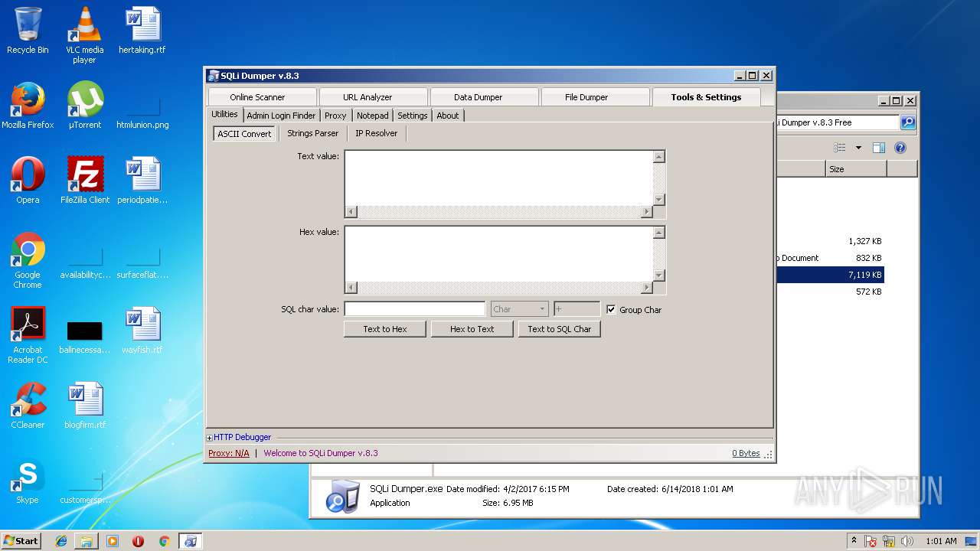
Task: Click inside the Text value box
Action: pos(499,178)
